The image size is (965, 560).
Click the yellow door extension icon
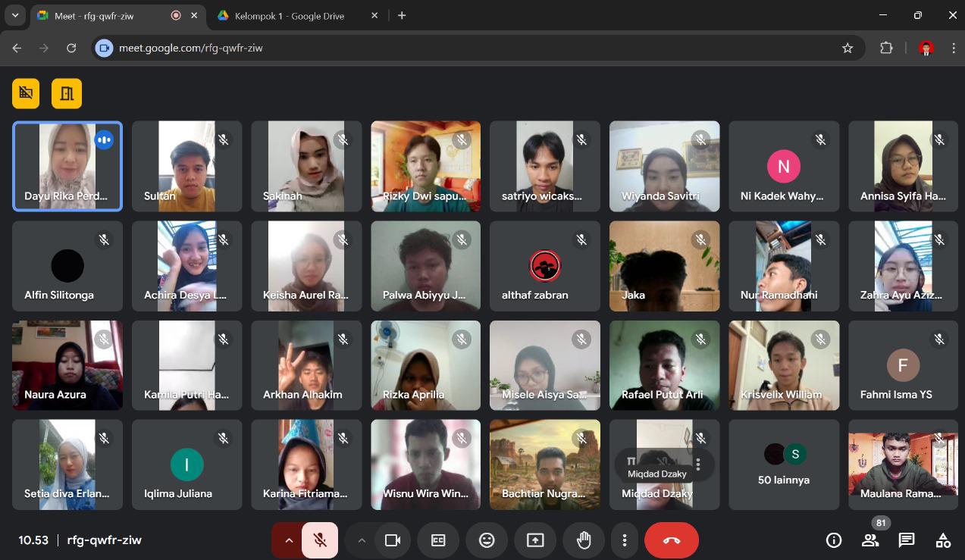[67, 93]
